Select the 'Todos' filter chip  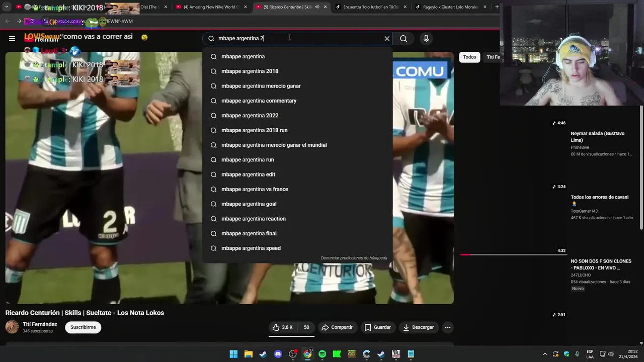click(x=469, y=57)
